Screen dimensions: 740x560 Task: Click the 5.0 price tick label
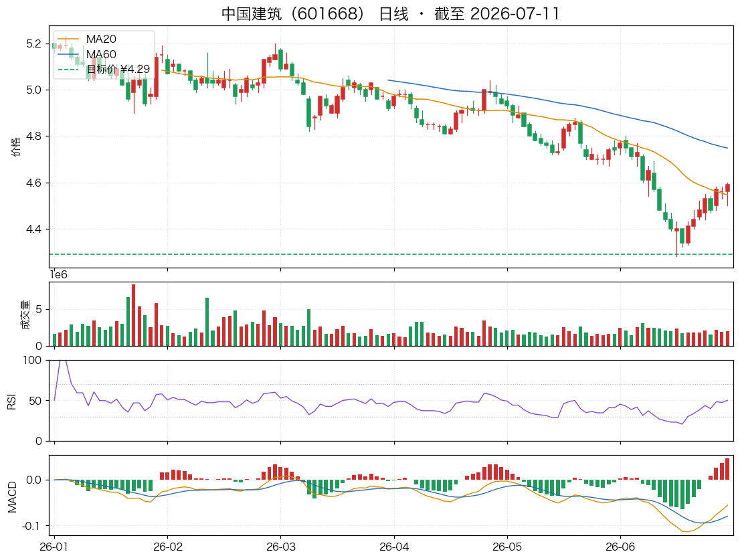pos(34,90)
